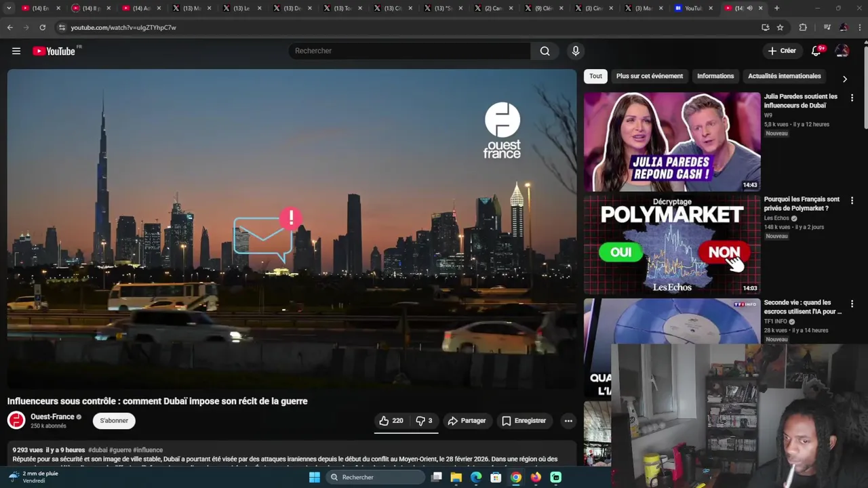Like the video with thumbs up
The height and width of the screenshot is (488, 868).
coord(391,421)
